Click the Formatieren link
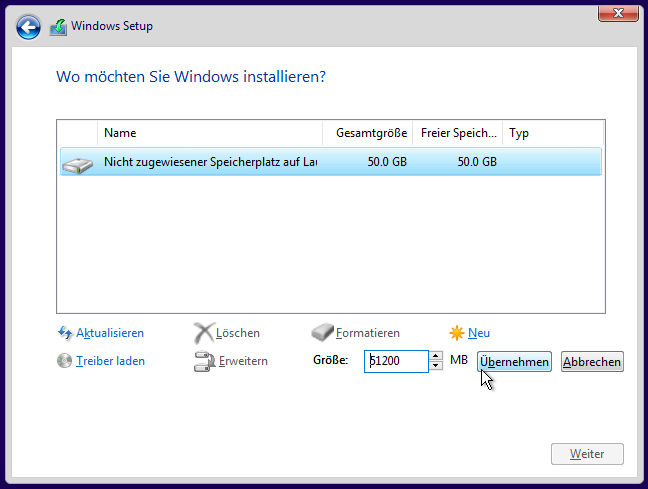The width and height of the screenshot is (648, 489). (x=367, y=333)
